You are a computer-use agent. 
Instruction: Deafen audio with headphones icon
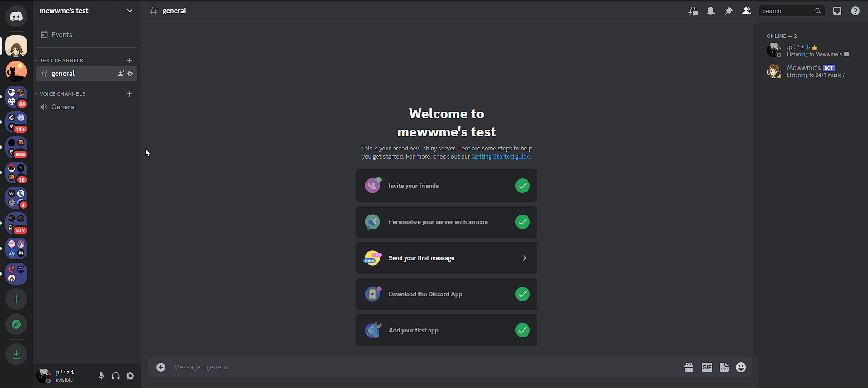(x=116, y=376)
